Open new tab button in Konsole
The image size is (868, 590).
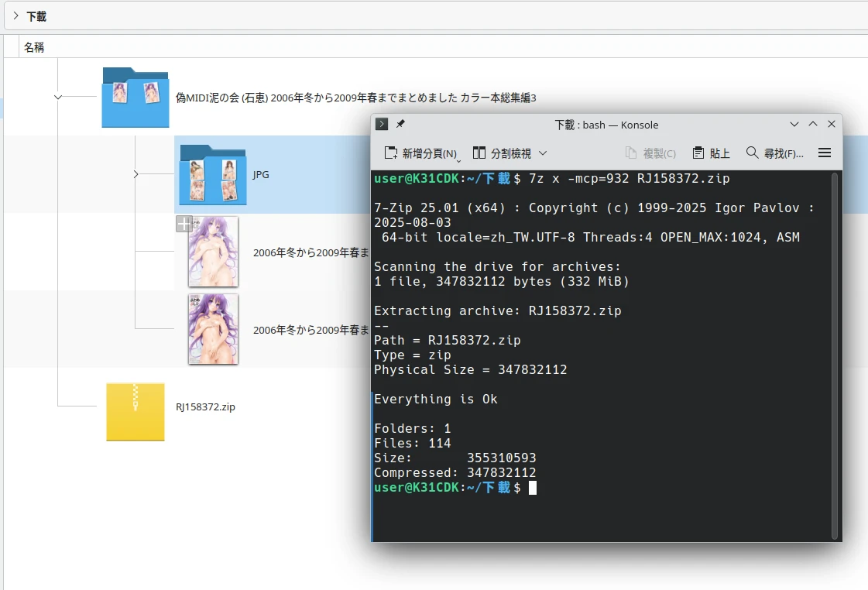(421, 153)
